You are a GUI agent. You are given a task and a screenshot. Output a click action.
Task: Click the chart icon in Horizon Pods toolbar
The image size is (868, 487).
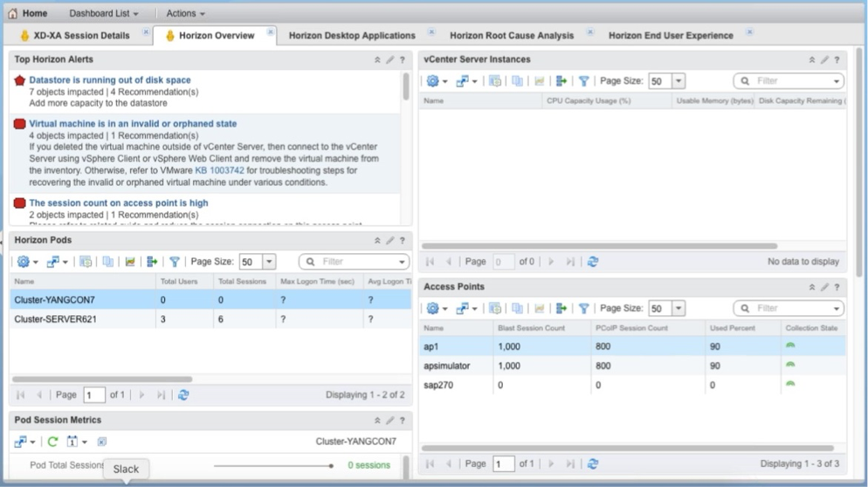130,262
